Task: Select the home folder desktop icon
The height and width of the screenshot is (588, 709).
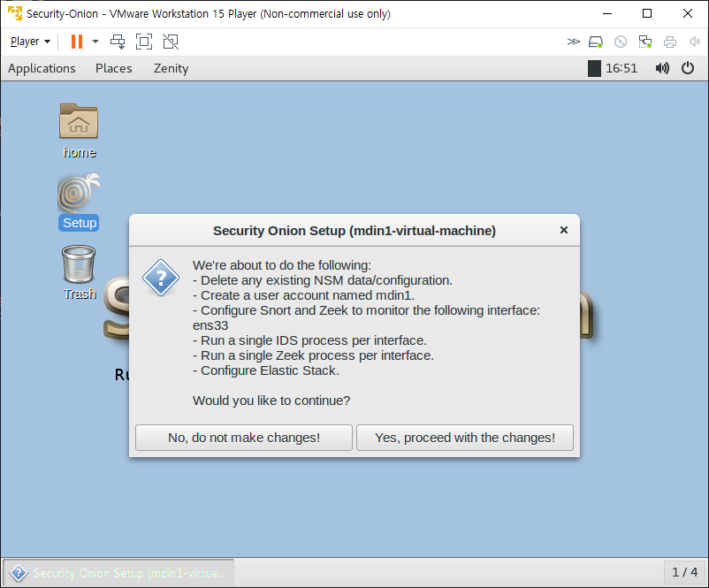Action: [x=80, y=131]
